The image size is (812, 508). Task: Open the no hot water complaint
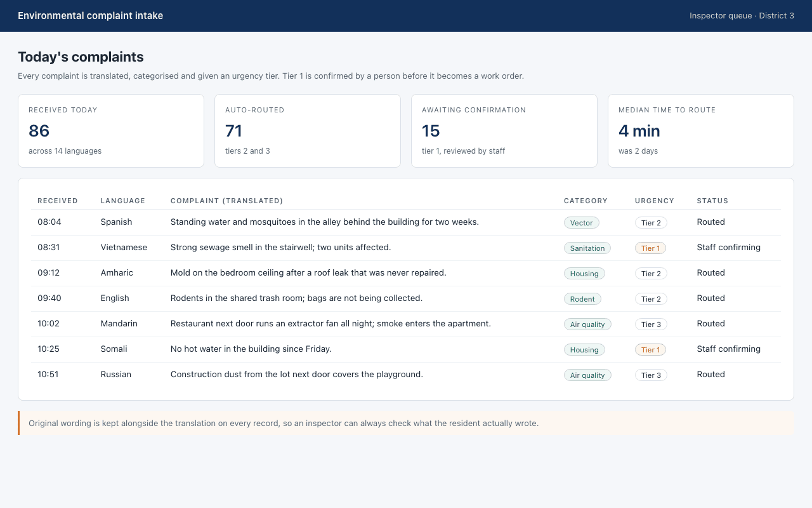click(251, 349)
